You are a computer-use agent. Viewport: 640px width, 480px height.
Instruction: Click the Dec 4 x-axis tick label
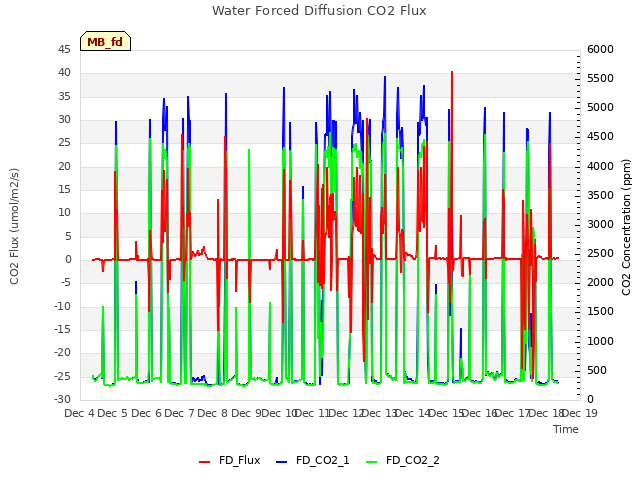point(80,413)
